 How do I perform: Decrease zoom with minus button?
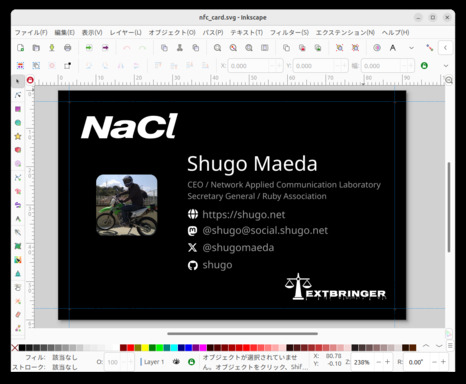pos(379,362)
